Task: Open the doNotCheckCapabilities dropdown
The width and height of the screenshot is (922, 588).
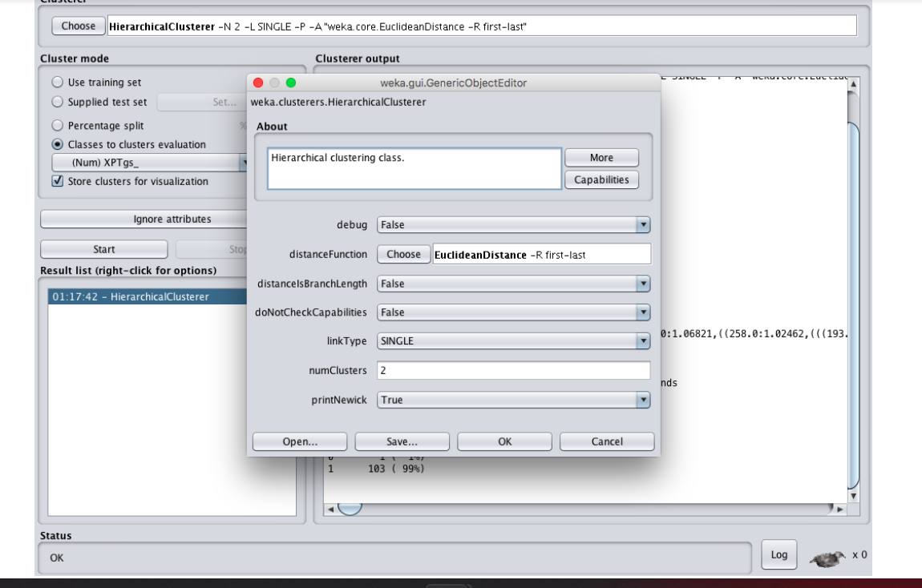Action: tap(513, 312)
